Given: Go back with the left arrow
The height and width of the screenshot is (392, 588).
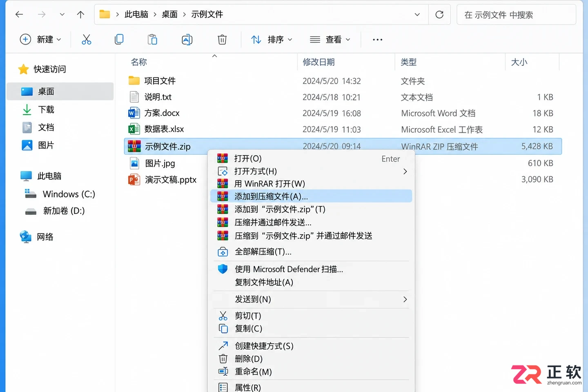Looking at the screenshot, I should click(x=19, y=15).
